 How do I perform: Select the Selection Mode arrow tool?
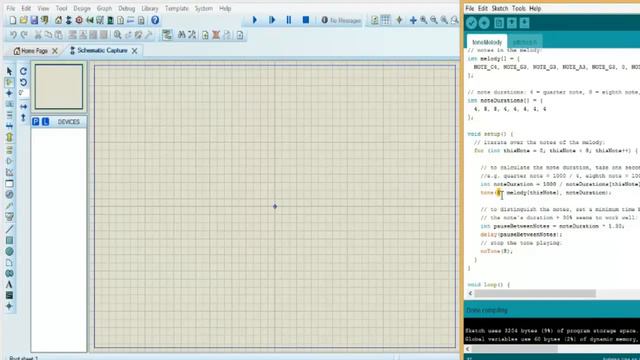[9, 71]
